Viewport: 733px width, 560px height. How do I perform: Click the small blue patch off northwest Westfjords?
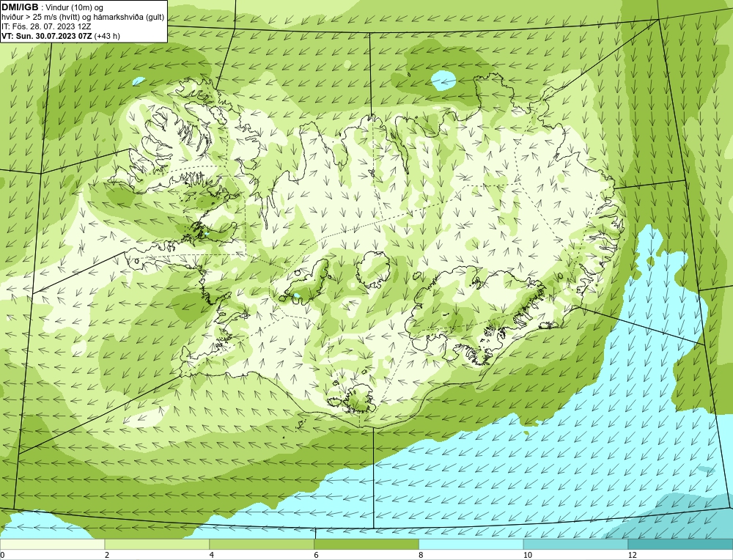coord(139,81)
